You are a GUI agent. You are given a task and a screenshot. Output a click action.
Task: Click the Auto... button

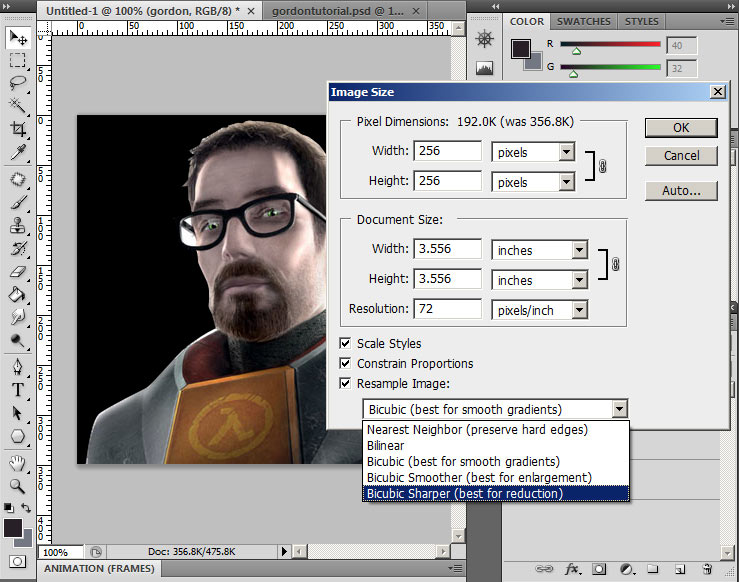(681, 190)
